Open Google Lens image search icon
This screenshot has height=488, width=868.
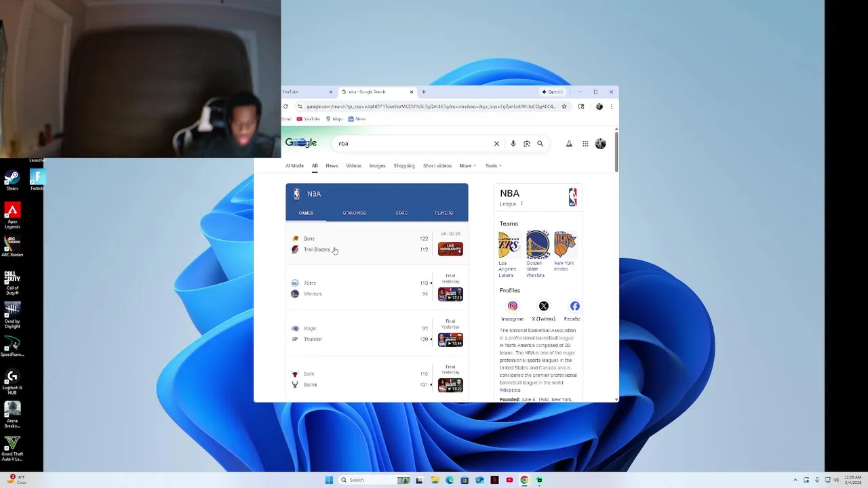coord(527,144)
